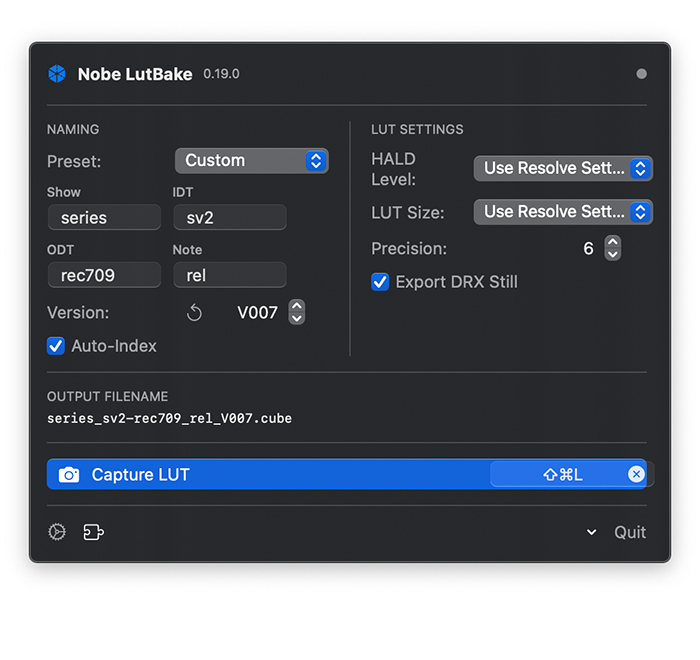Quit the application
Screen dimensions: 700x660
630,532
